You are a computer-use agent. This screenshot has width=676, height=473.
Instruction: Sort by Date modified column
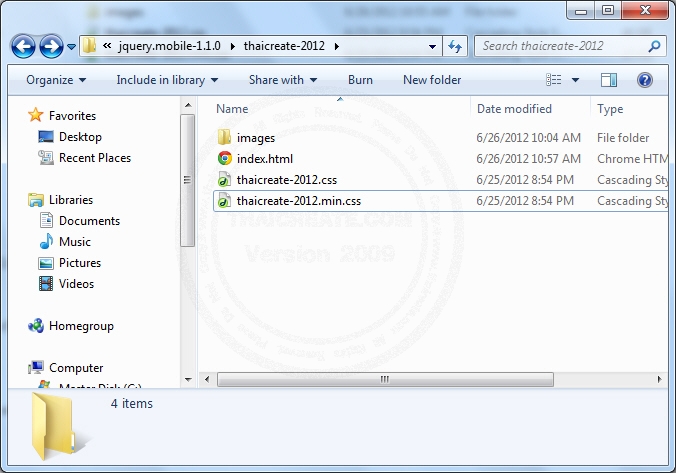pos(514,109)
